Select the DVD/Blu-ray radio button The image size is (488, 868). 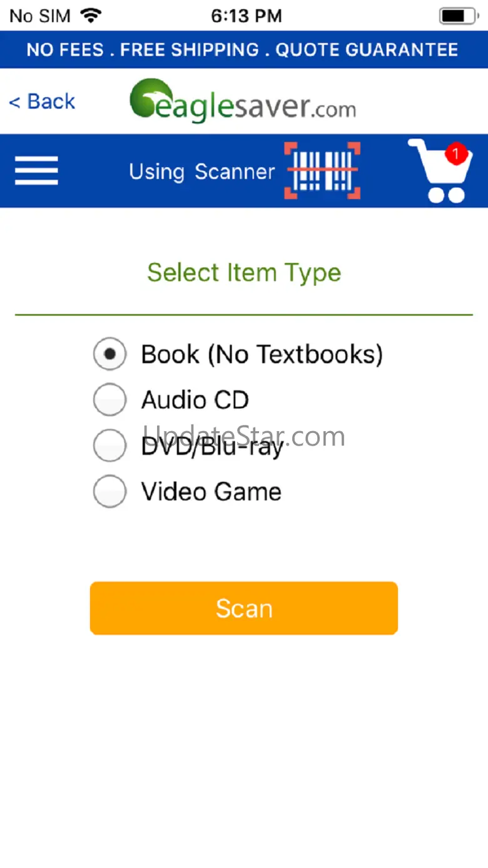click(109, 446)
